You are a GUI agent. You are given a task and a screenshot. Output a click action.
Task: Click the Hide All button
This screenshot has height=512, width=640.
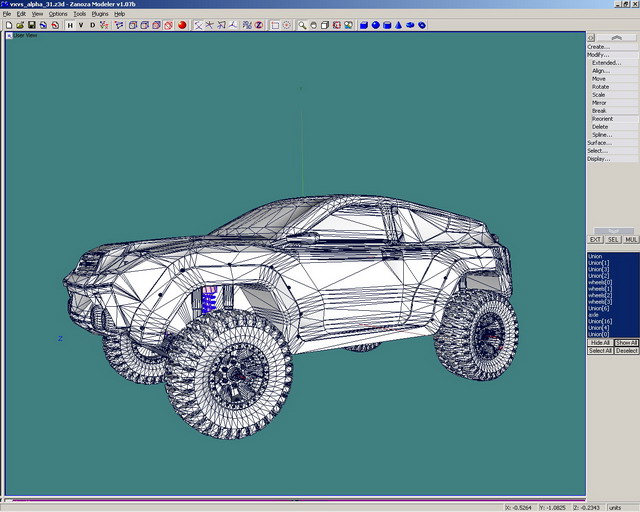click(600, 343)
